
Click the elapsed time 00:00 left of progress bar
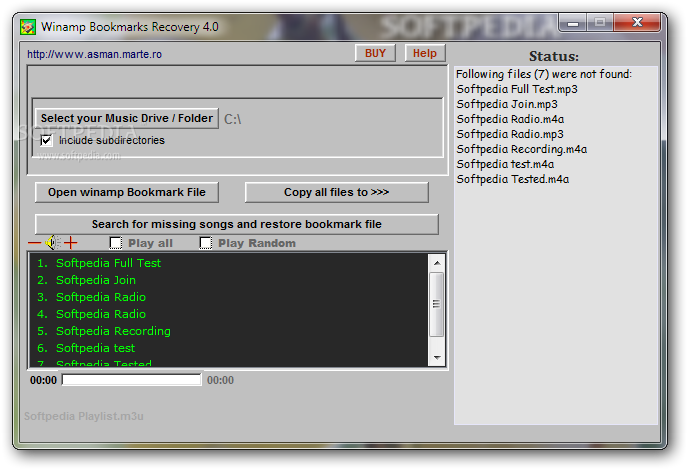pyautogui.click(x=43, y=380)
